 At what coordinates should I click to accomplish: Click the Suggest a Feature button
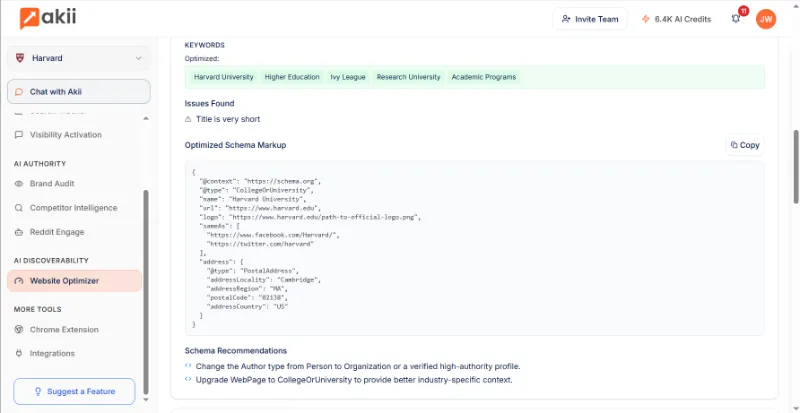[x=74, y=392]
